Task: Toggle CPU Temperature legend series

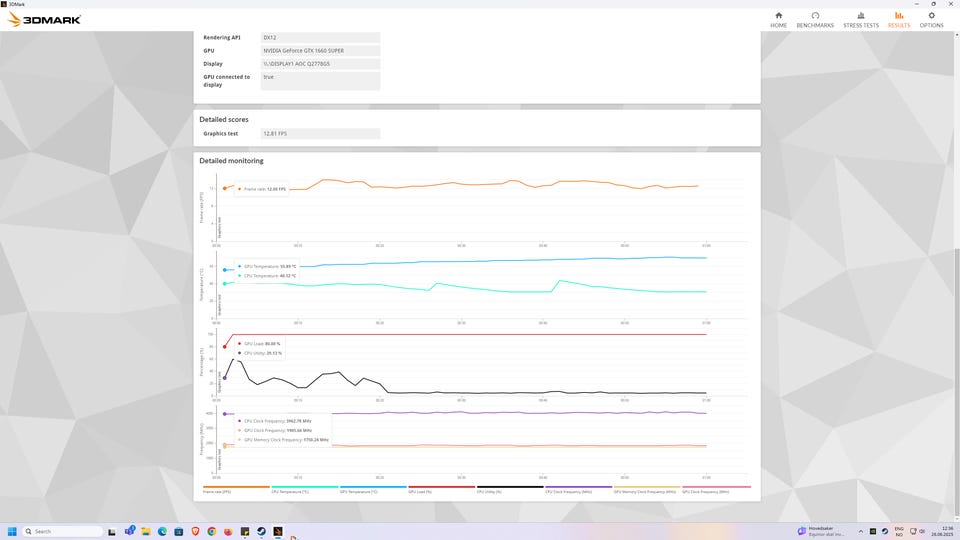Action: click(x=304, y=489)
